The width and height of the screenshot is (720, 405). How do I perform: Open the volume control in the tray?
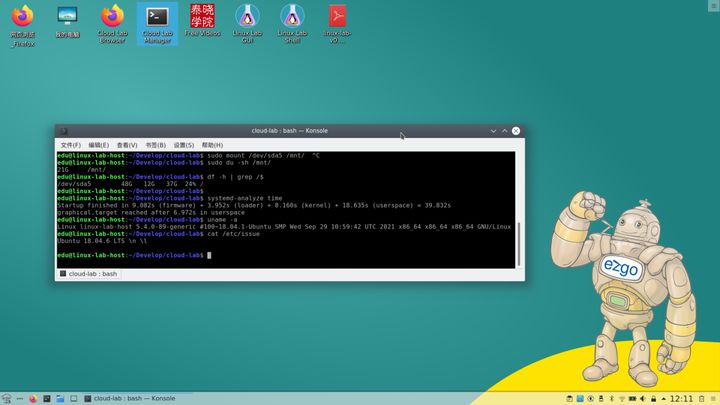(643, 399)
